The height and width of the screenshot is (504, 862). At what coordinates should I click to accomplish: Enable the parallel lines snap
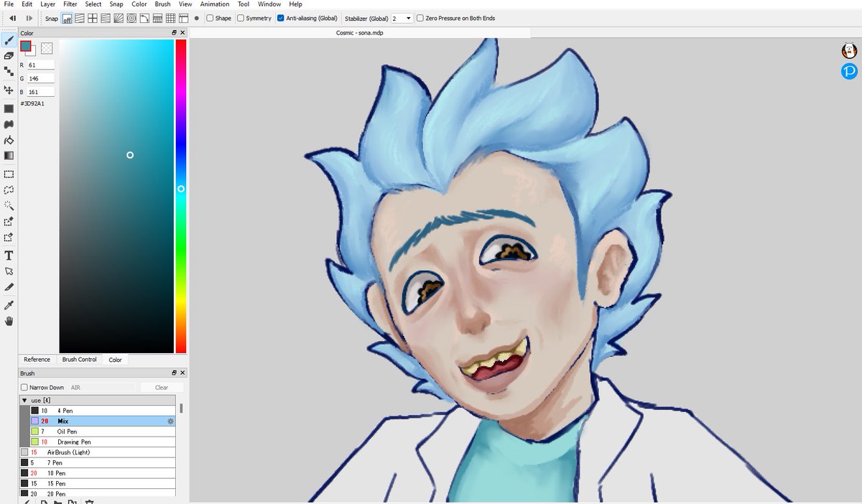80,18
